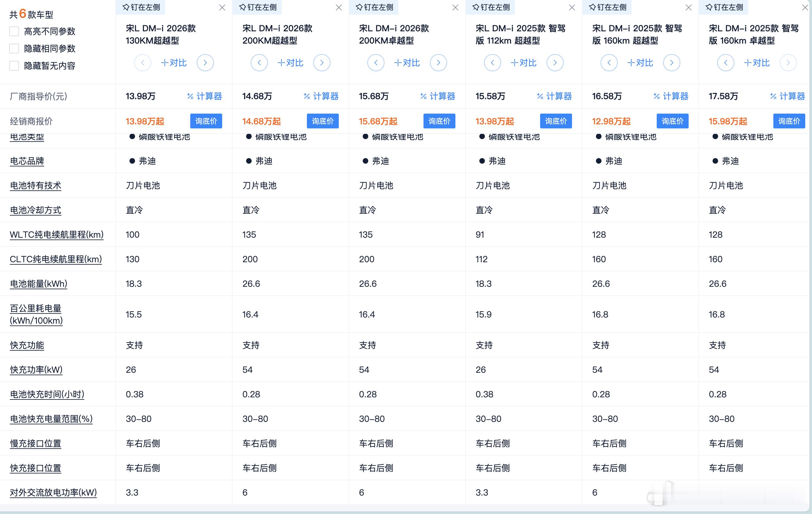Enable the 高亮不同参数 checkbox

tap(14, 31)
